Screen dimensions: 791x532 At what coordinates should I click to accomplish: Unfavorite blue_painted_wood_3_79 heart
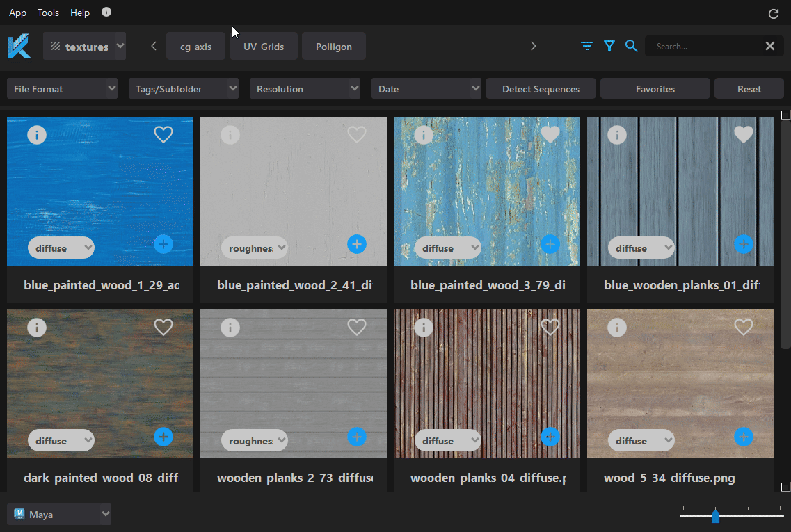(550, 134)
